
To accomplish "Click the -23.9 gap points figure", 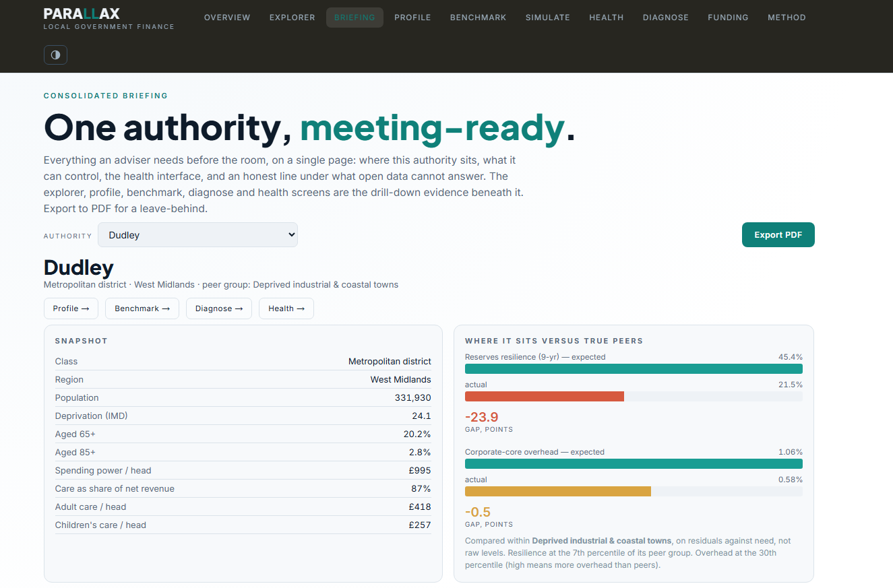I will coord(482,417).
